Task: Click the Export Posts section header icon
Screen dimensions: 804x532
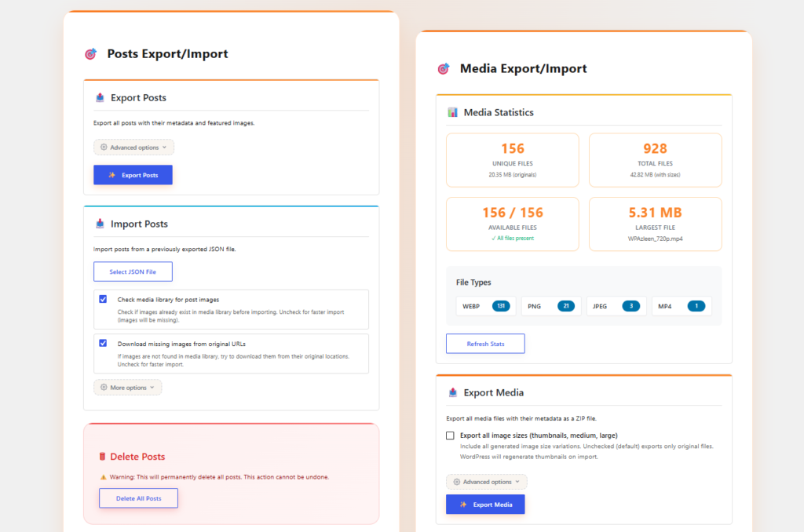Action: coord(100,97)
